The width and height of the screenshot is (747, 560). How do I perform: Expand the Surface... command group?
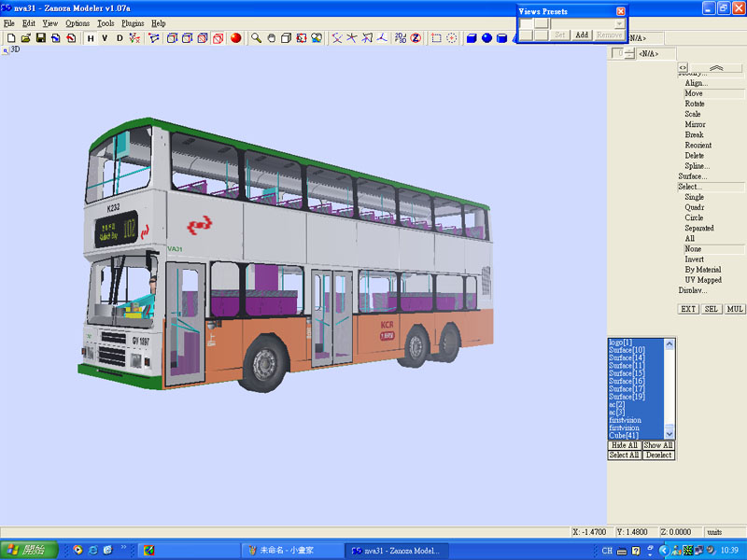pyautogui.click(x=692, y=176)
